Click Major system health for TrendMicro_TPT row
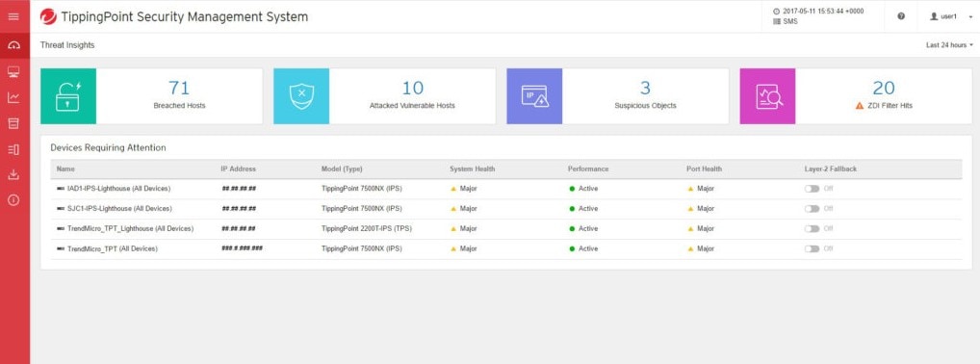The height and width of the screenshot is (364, 980). point(468,248)
